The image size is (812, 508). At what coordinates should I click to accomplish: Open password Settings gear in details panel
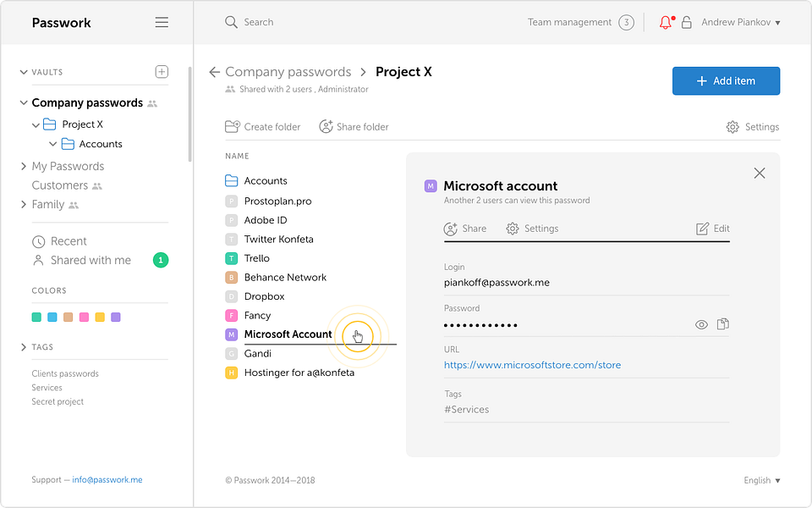[x=513, y=229]
